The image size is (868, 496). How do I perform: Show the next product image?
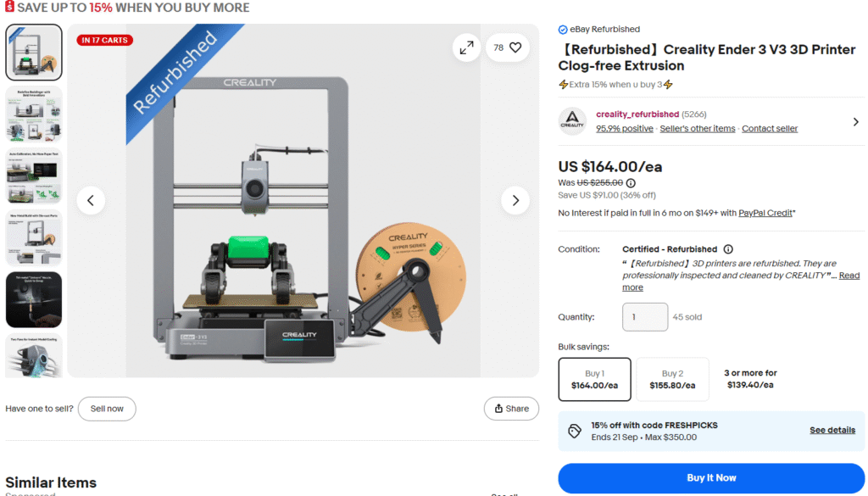[x=515, y=200]
